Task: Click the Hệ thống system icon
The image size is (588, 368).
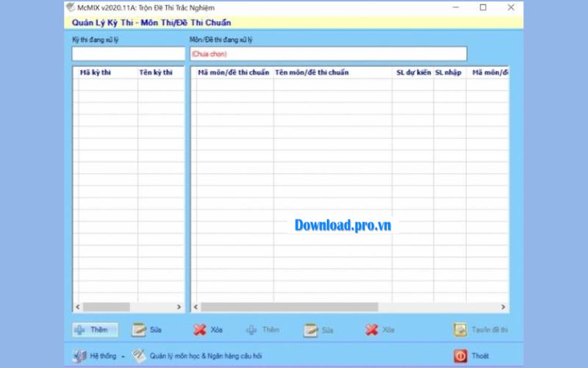Action: pyautogui.click(x=79, y=356)
